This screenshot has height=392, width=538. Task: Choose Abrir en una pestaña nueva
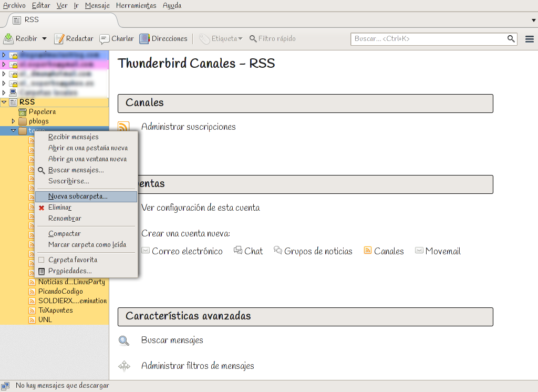(x=86, y=148)
